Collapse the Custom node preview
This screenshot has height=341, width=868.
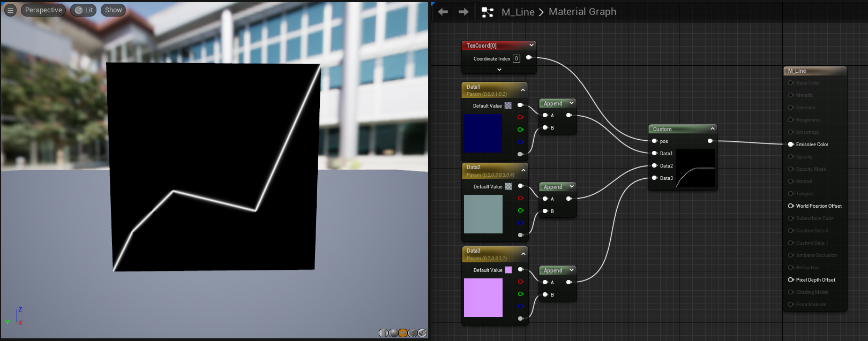(712, 128)
